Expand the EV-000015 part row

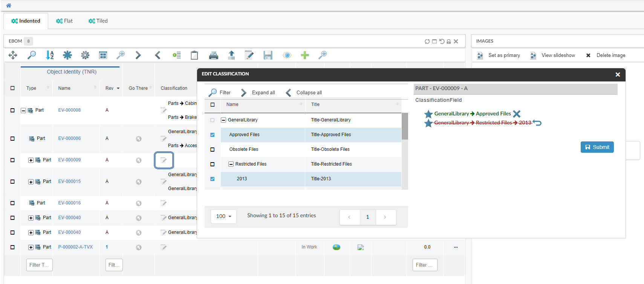click(31, 182)
